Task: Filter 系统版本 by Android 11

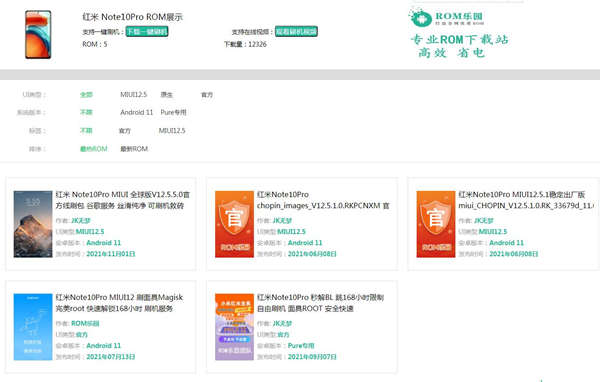Action: tap(137, 112)
